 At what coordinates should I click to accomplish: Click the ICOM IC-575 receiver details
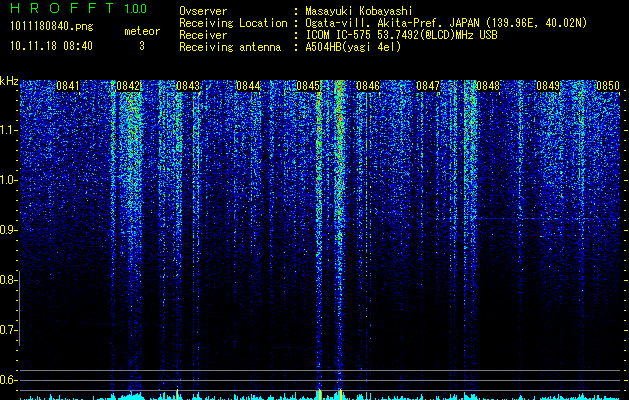[401, 35]
